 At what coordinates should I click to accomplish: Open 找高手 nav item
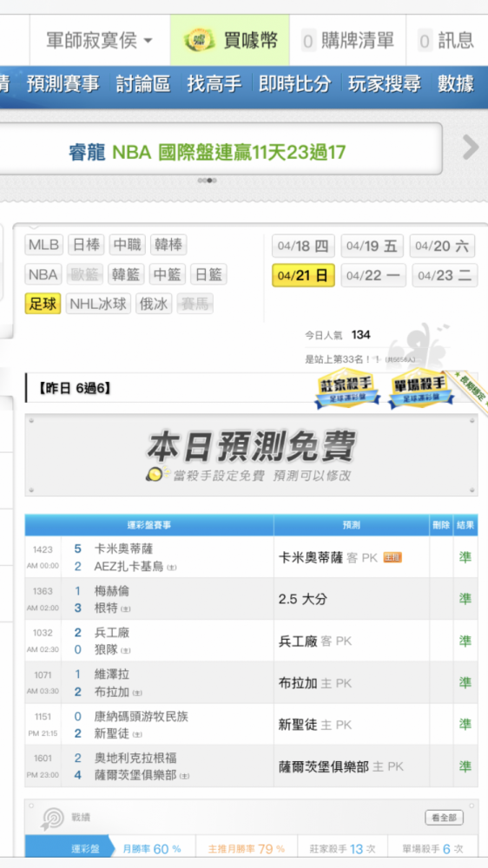pos(214,84)
